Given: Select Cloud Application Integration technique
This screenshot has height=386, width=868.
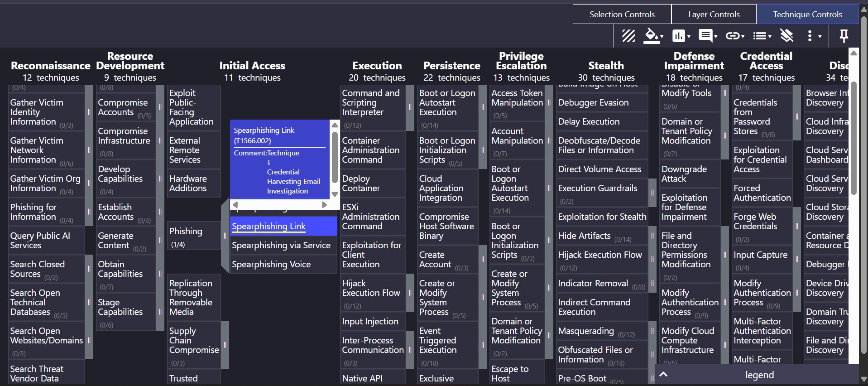Looking at the screenshot, I should (x=447, y=188).
